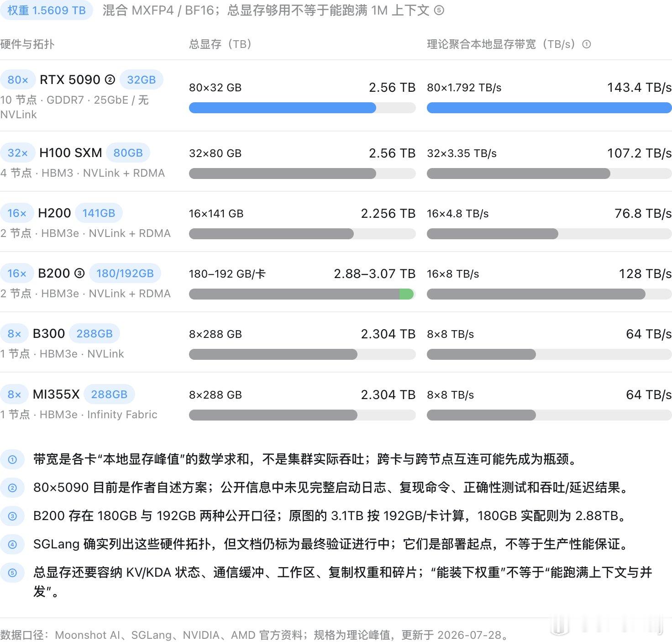Viewport: 672px width, 642px height.
Task: Click the 1 节点 · HBM3e · Infinity Fabric subtitle
Action: pyautogui.click(x=79, y=415)
